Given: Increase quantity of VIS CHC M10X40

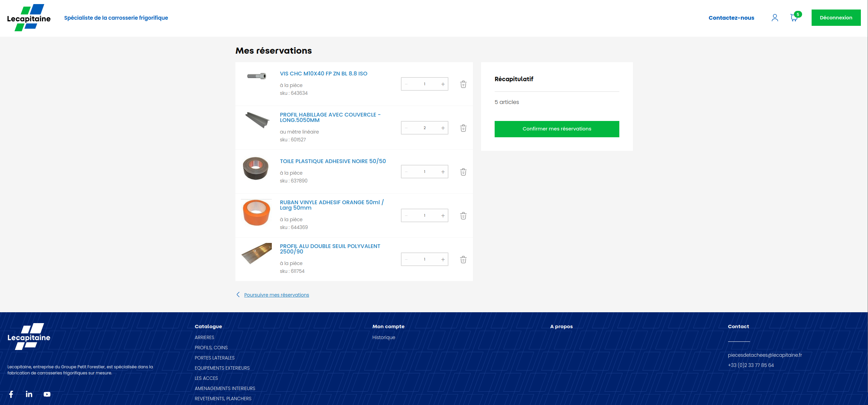Looking at the screenshot, I should click(x=443, y=84).
